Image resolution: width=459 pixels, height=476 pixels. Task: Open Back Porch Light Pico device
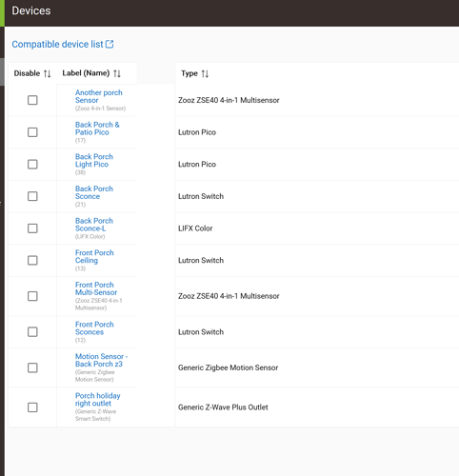pos(94,161)
